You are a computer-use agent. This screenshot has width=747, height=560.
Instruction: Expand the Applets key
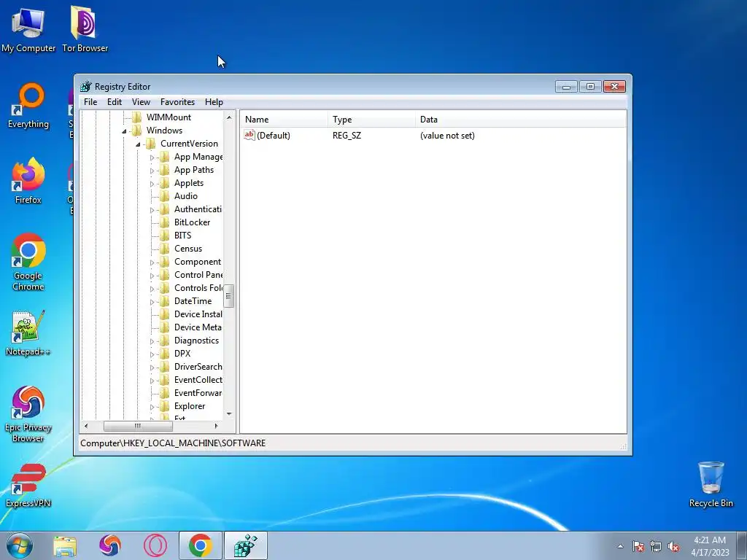152,184
